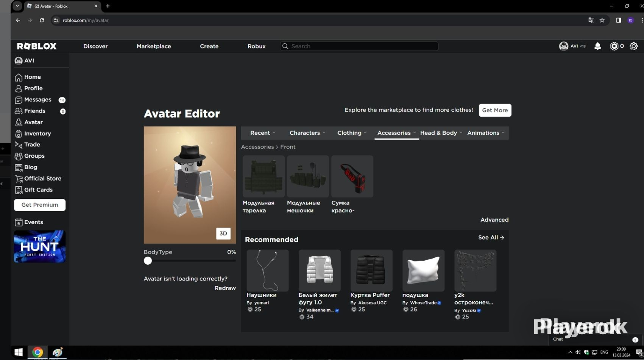The width and height of the screenshot is (644, 360).
Task: Click See All recommended items
Action: 491,238
